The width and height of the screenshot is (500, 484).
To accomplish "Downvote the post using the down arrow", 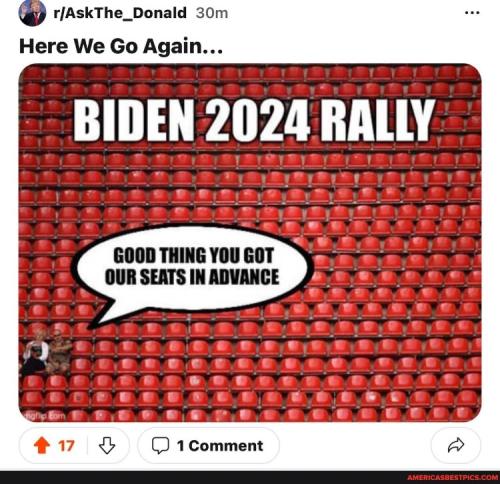I will [x=107, y=446].
